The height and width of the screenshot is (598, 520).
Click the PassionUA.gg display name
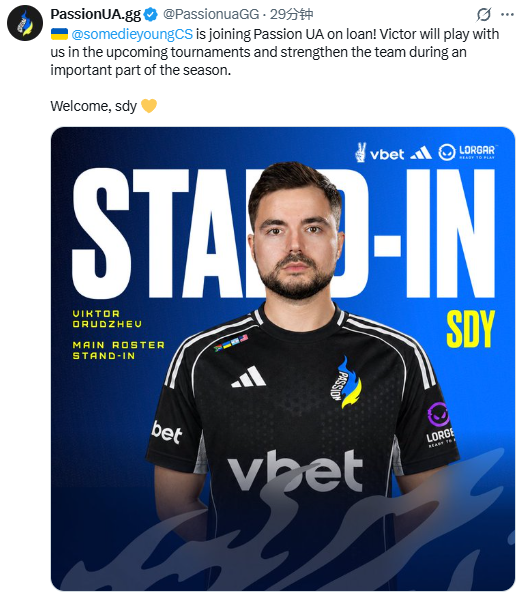[96, 14]
